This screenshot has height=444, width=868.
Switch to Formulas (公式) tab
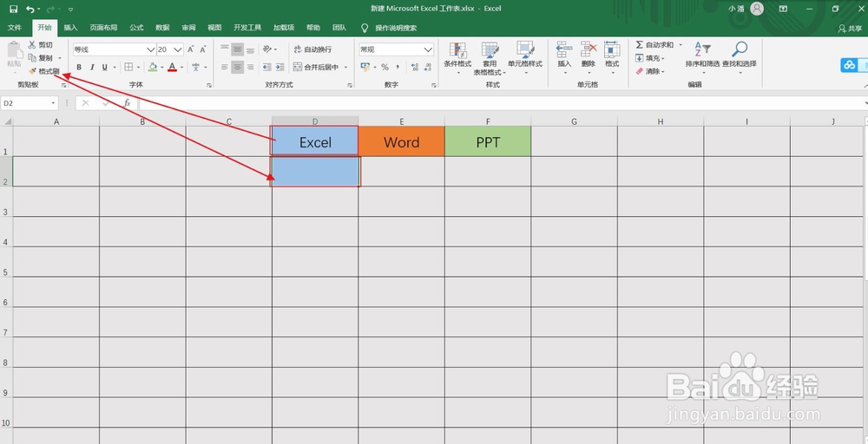136,28
